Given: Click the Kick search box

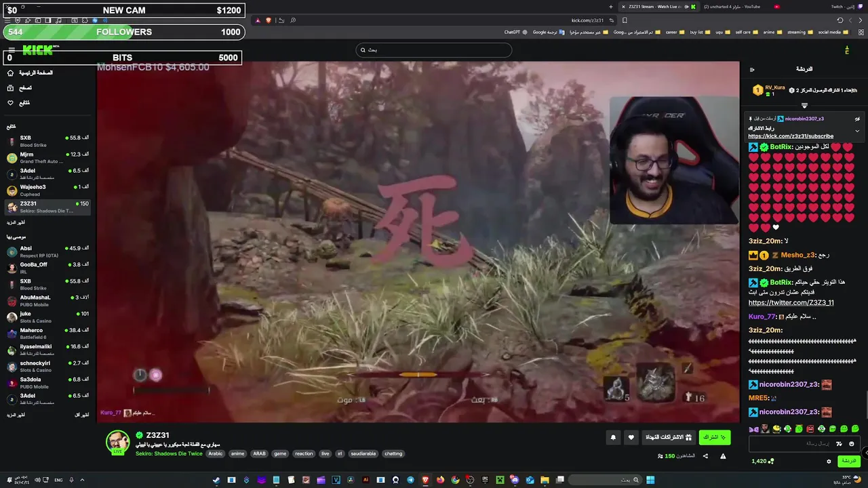Looking at the screenshot, I should click(434, 50).
